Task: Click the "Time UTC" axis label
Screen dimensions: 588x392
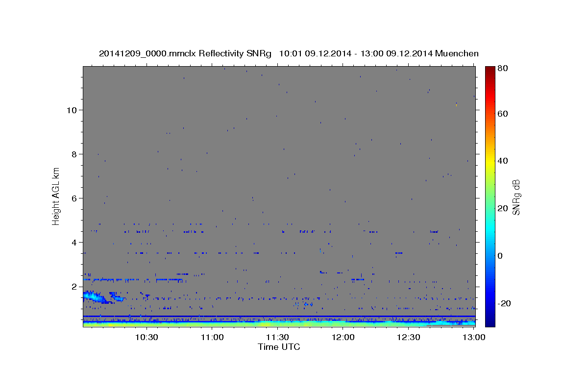Action: pyautogui.click(x=279, y=347)
